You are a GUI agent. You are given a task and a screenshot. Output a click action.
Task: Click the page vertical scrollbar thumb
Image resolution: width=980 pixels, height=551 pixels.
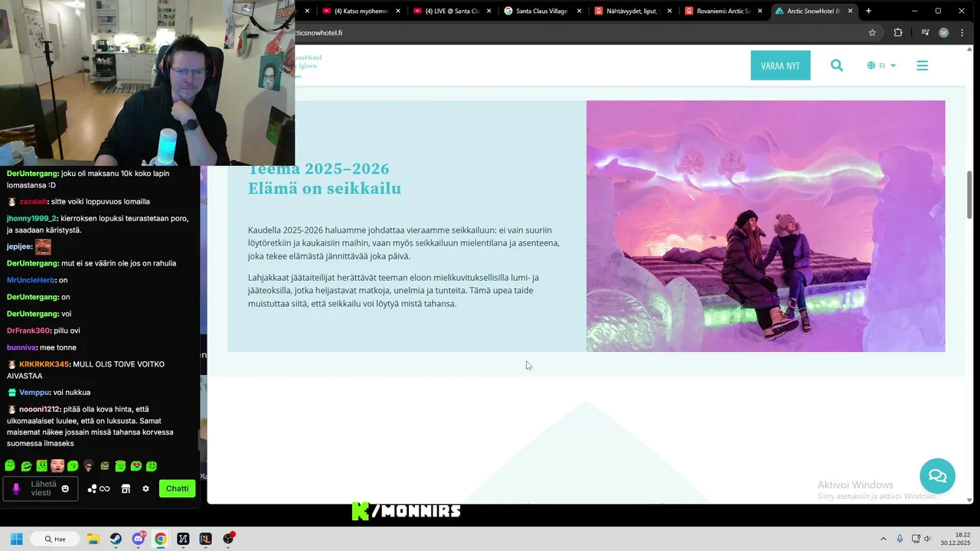(969, 194)
